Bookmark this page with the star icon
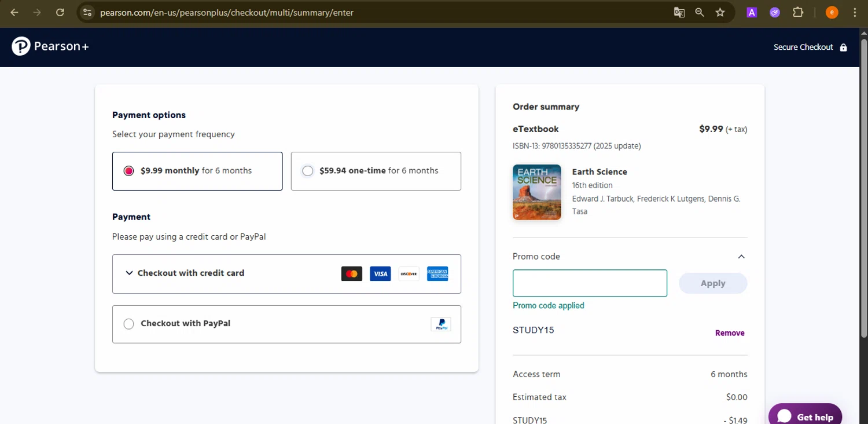Viewport: 868px width, 424px height. (720, 12)
